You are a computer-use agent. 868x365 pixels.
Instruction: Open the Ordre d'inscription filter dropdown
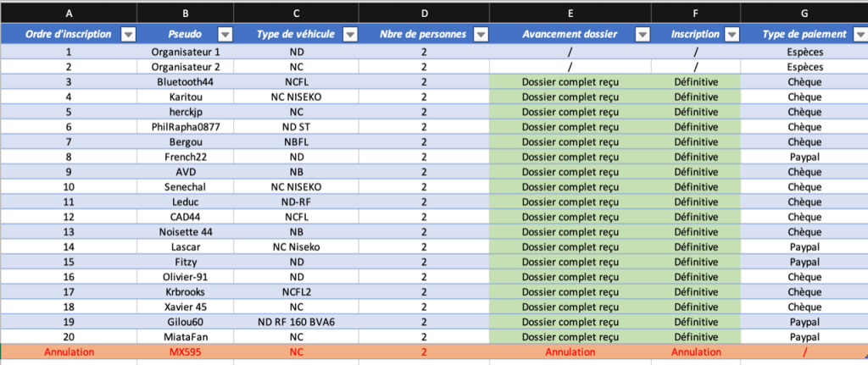128,34
